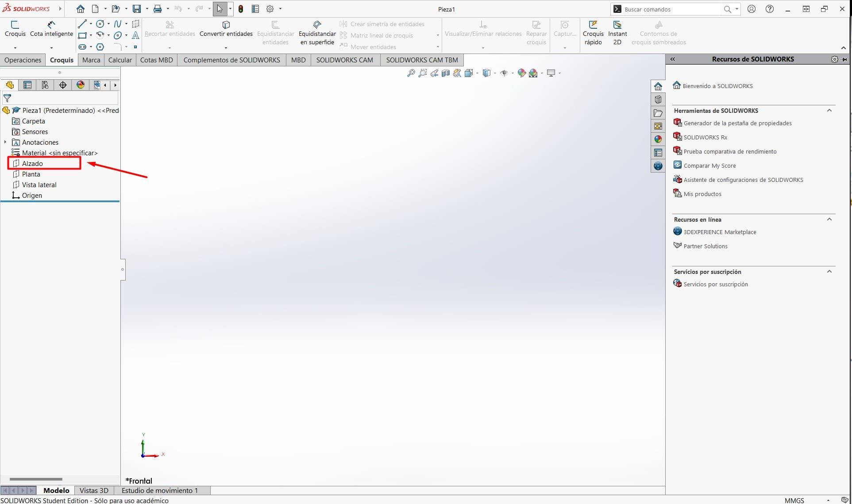The height and width of the screenshot is (504, 852).
Task: Collapse Recursos en línea section
Action: click(829, 219)
